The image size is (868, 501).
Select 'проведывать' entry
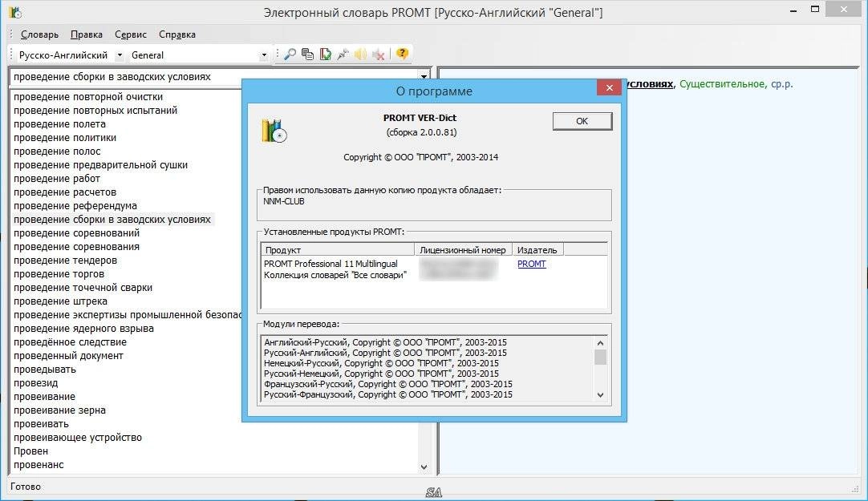tap(44, 370)
